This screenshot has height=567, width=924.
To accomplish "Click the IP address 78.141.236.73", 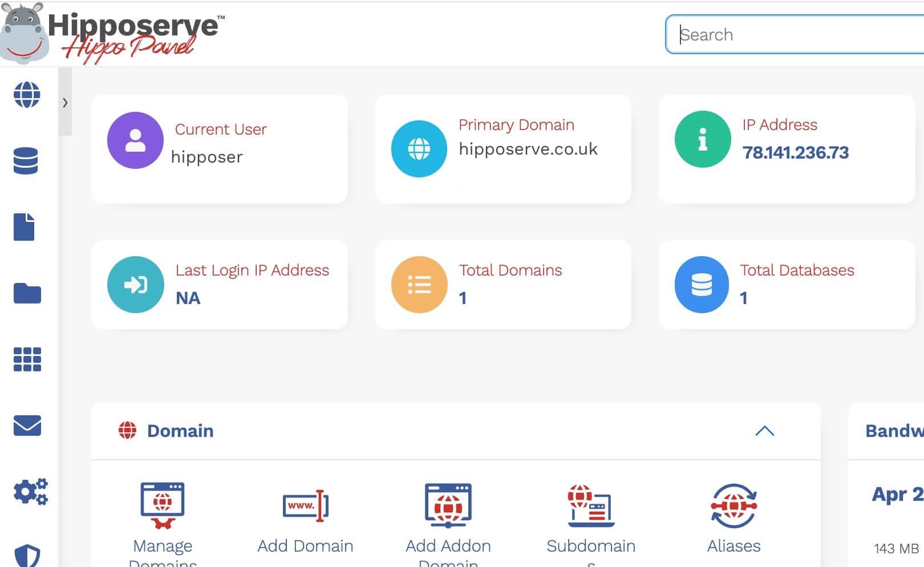I will (x=795, y=153).
